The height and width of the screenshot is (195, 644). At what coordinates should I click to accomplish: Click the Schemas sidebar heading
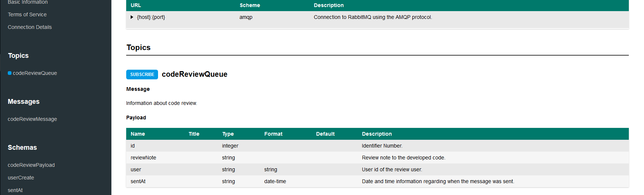pyautogui.click(x=22, y=148)
